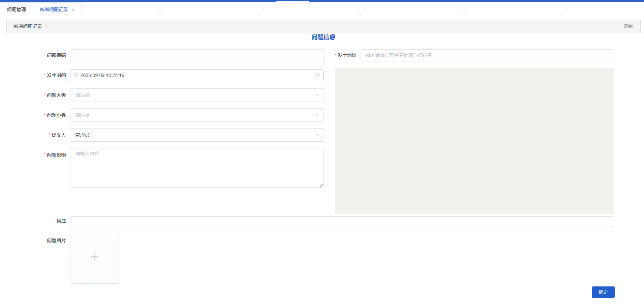Click the plus icon to upload 问题图片
This screenshot has width=644, height=306.
click(x=95, y=257)
